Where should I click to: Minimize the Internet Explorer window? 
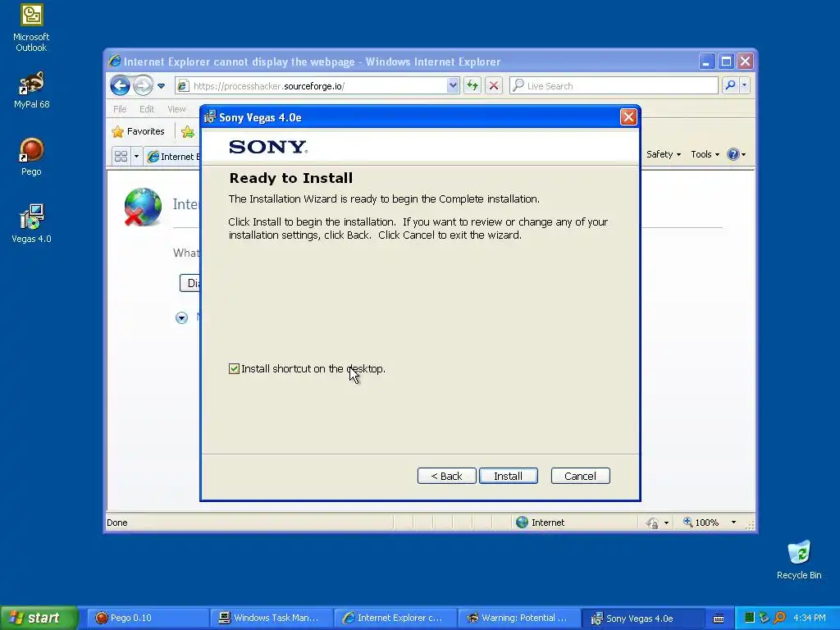[x=706, y=61]
